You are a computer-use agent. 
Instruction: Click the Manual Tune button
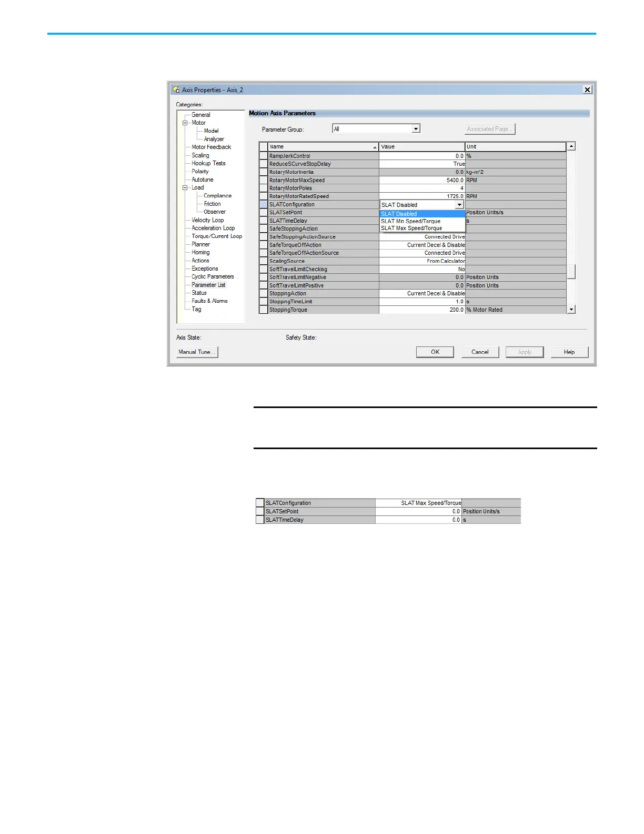tap(197, 352)
